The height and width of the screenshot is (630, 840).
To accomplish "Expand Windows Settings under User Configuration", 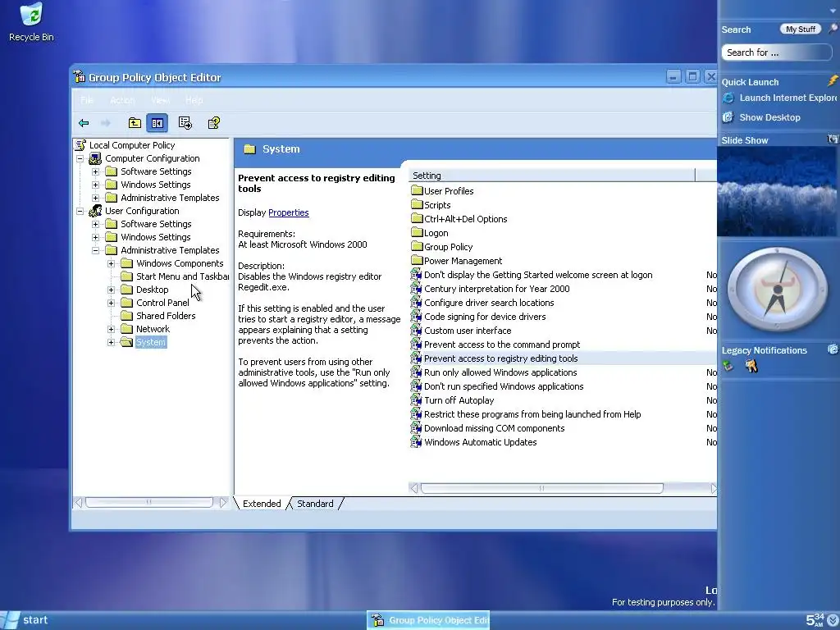I will (95, 237).
